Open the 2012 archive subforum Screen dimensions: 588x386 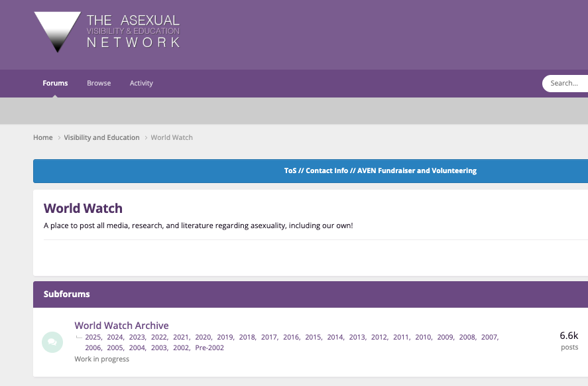(379, 337)
